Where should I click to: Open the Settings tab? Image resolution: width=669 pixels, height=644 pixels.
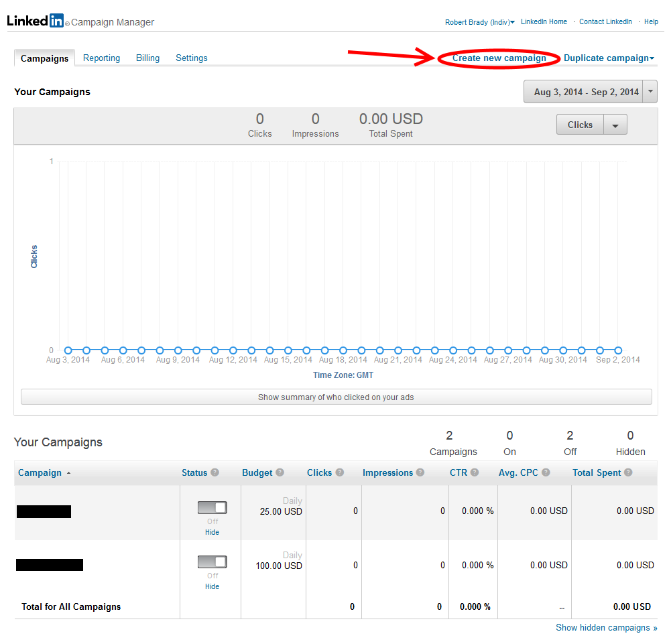coord(192,58)
